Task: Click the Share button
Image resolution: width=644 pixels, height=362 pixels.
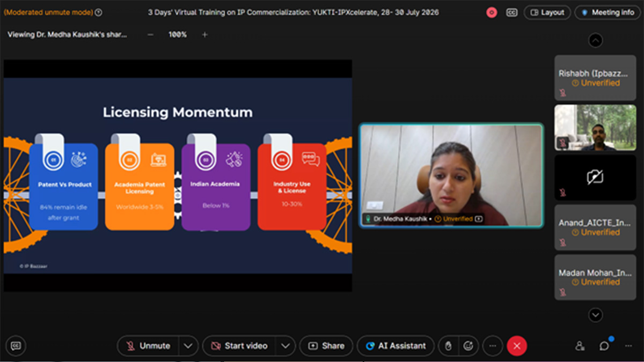Action: point(326,346)
